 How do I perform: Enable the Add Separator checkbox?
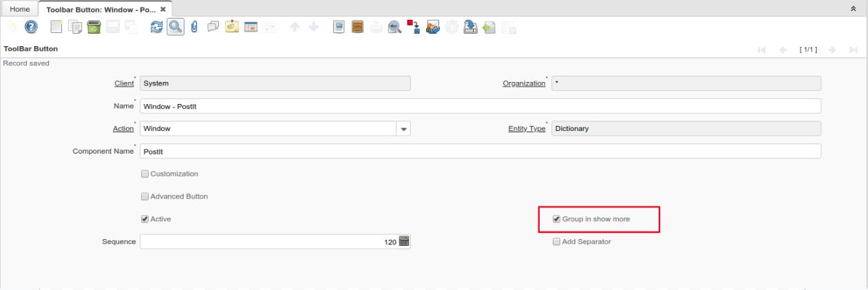(557, 242)
